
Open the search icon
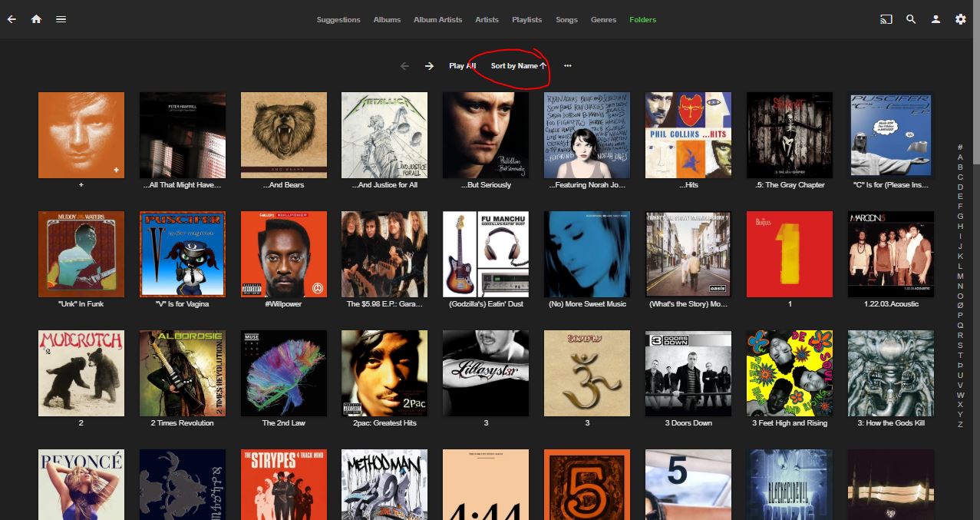[911, 19]
